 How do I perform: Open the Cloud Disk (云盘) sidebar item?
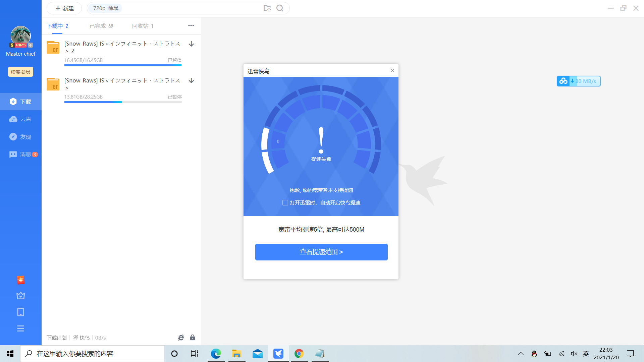coord(20,119)
